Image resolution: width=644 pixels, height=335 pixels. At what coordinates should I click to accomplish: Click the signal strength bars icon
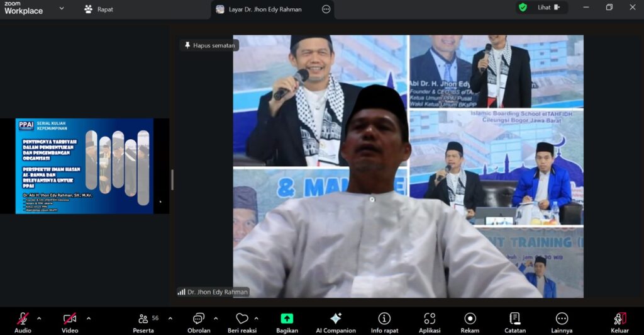[181, 292]
